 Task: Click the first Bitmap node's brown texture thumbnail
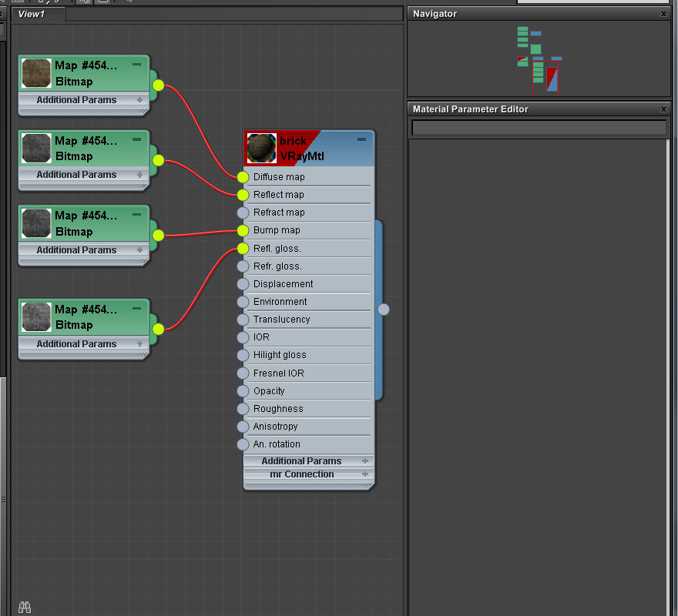click(36, 73)
